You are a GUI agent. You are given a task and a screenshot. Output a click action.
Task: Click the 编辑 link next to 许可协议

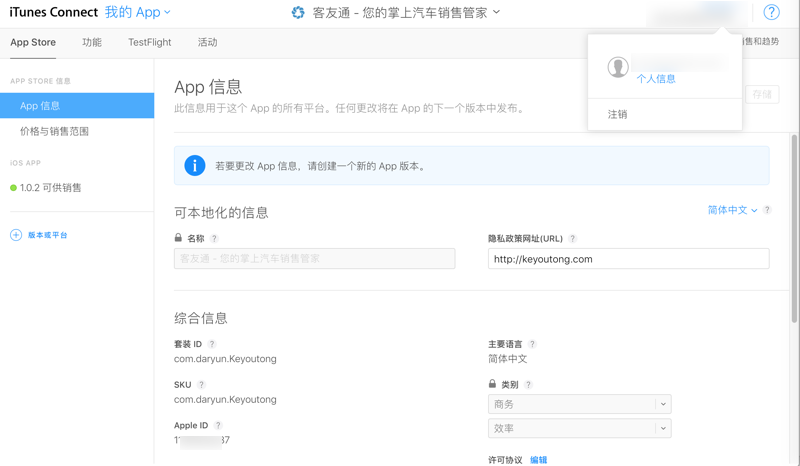pos(538,459)
